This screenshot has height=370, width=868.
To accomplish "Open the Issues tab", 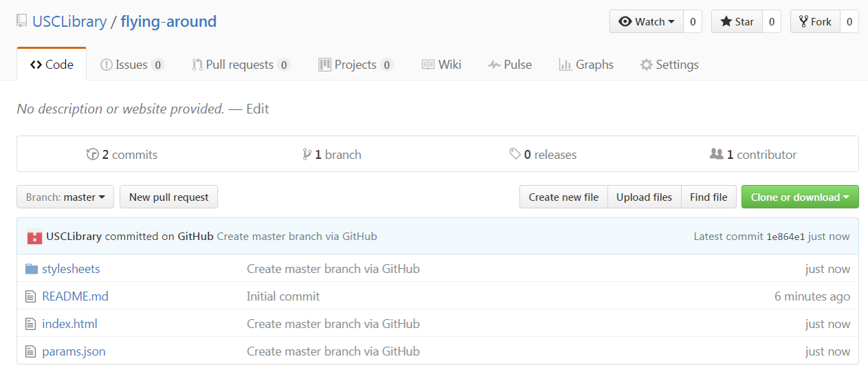I will coord(132,65).
